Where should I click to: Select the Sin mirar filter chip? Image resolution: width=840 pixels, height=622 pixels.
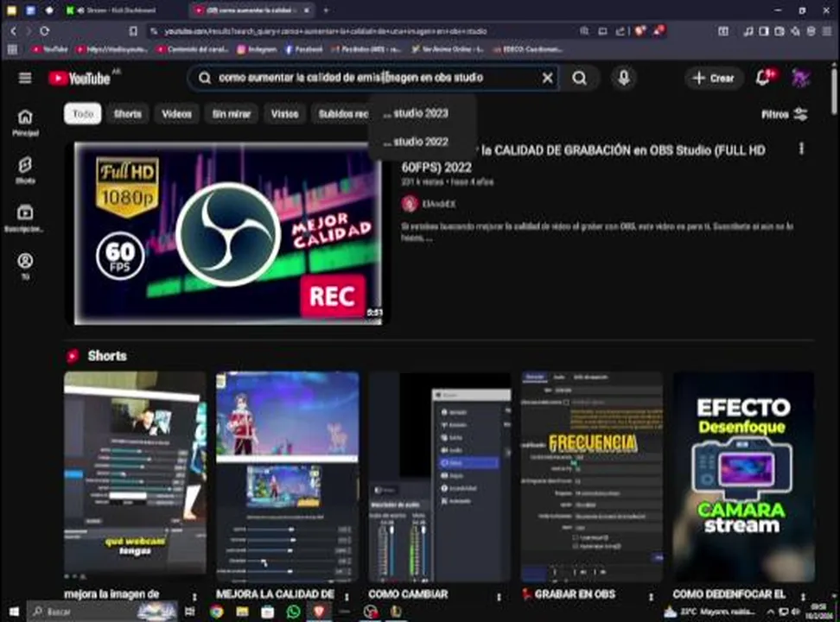click(x=231, y=113)
